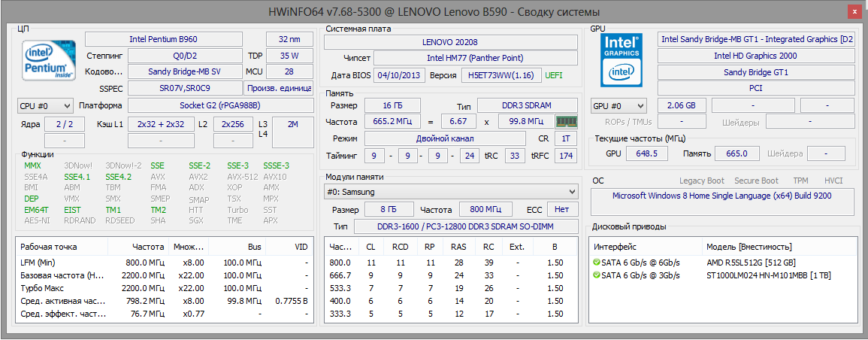
Task: Click the 8 ГБ module size field
Action: point(388,210)
